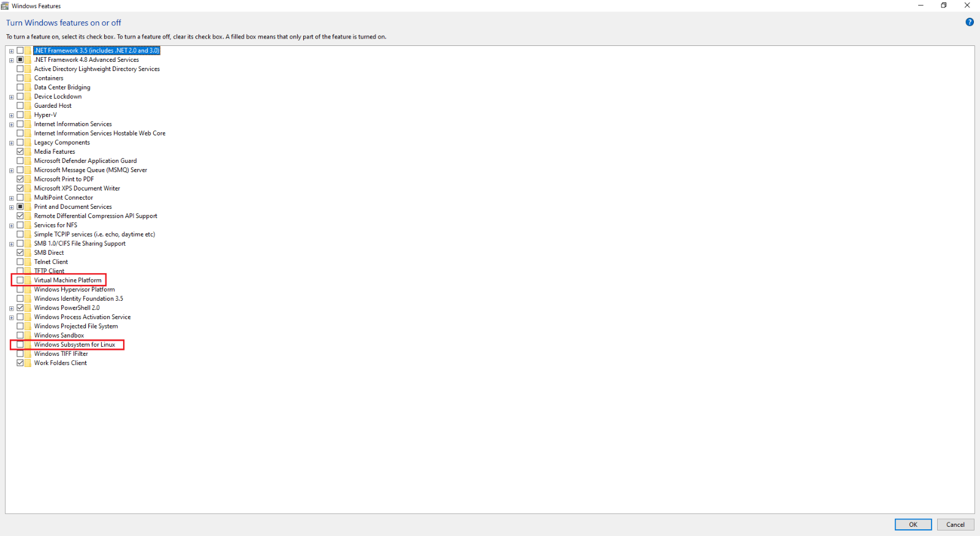The width and height of the screenshot is (980, 536).
Task: Uncheck the Media Features checkbox
Action: point(20,151)
